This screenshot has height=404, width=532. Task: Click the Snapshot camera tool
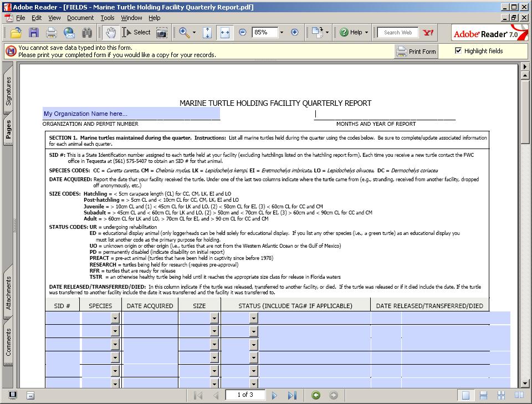click(x=161, y=33)
